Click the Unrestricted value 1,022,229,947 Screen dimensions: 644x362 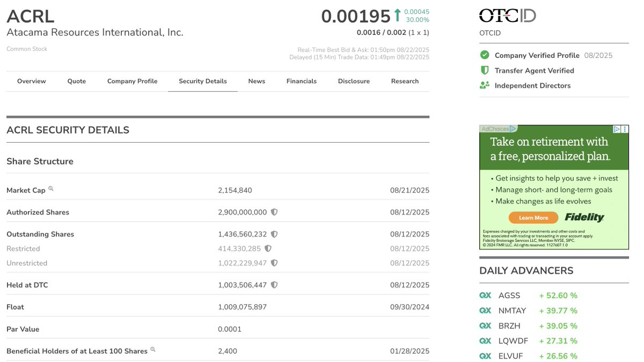243,263
